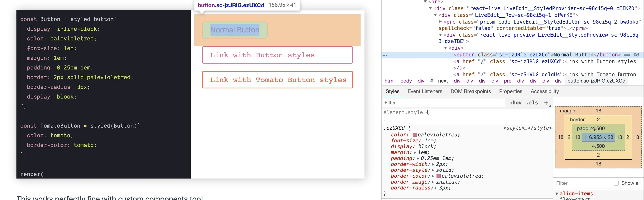Click the render( line in code editor

click(x=31, y=174)
